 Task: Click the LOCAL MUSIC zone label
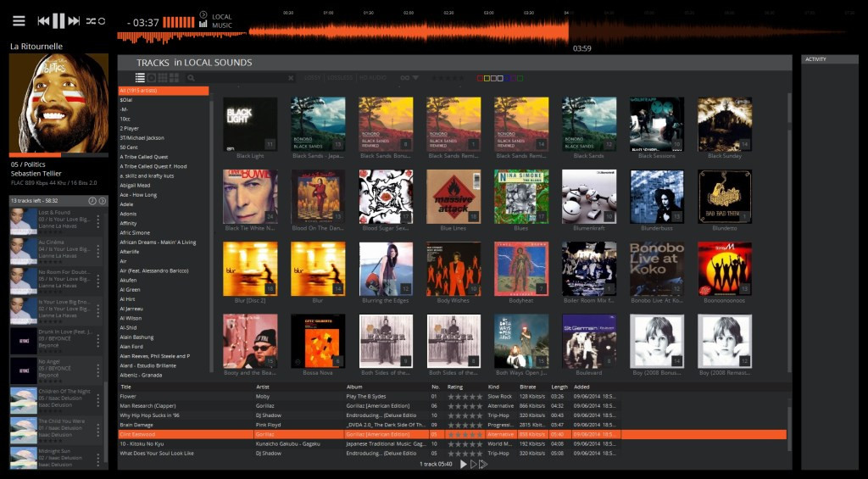click(222, 21)
